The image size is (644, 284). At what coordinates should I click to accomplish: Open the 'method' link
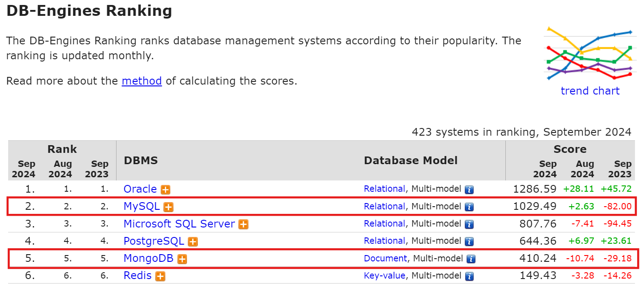pos(142,81)
